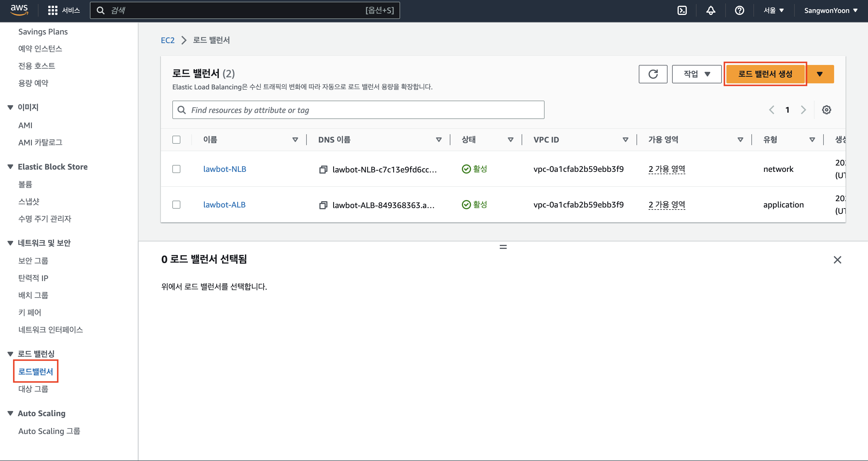
Task: Open the notifications bell
Action: point(711,10)
